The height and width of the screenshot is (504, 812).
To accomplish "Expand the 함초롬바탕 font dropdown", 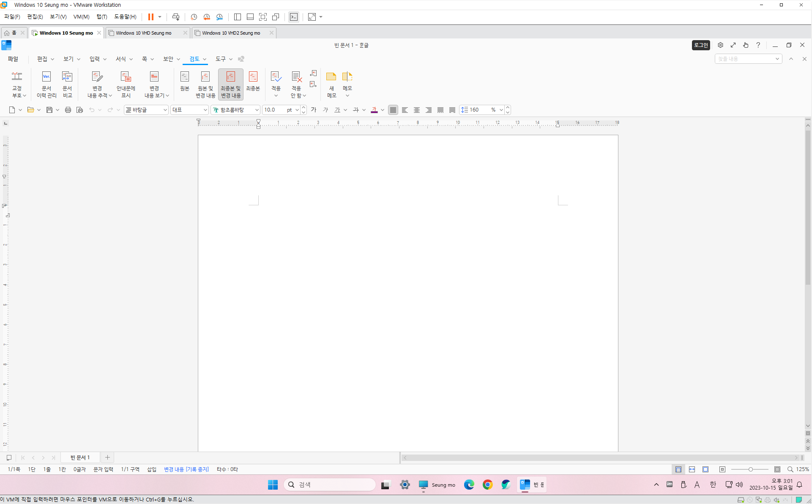I will tap(257, 110).
